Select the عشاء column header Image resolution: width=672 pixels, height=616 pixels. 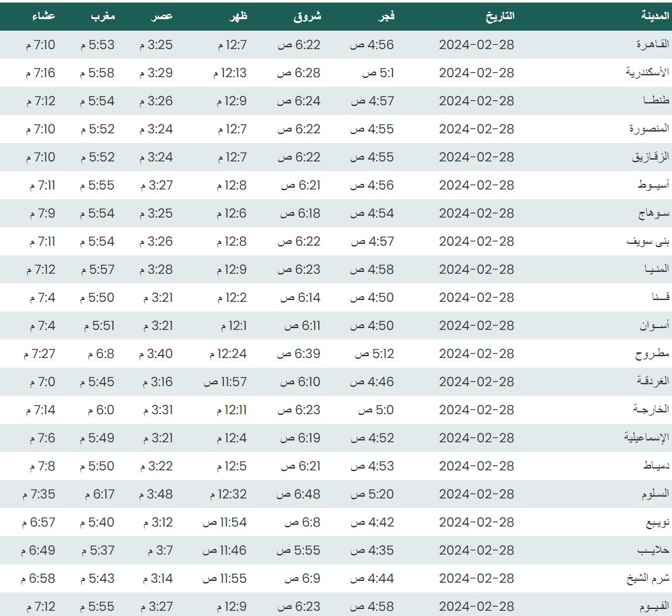43,17
